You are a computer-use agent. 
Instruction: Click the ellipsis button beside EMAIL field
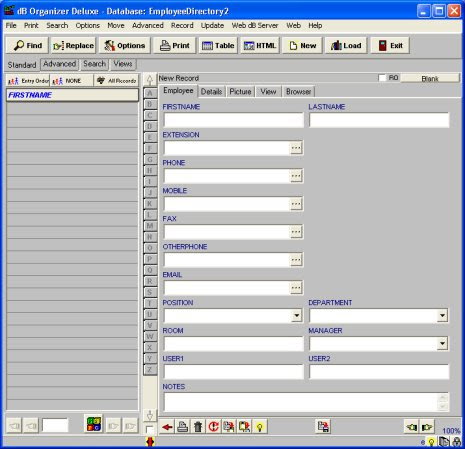coord(296,288)
